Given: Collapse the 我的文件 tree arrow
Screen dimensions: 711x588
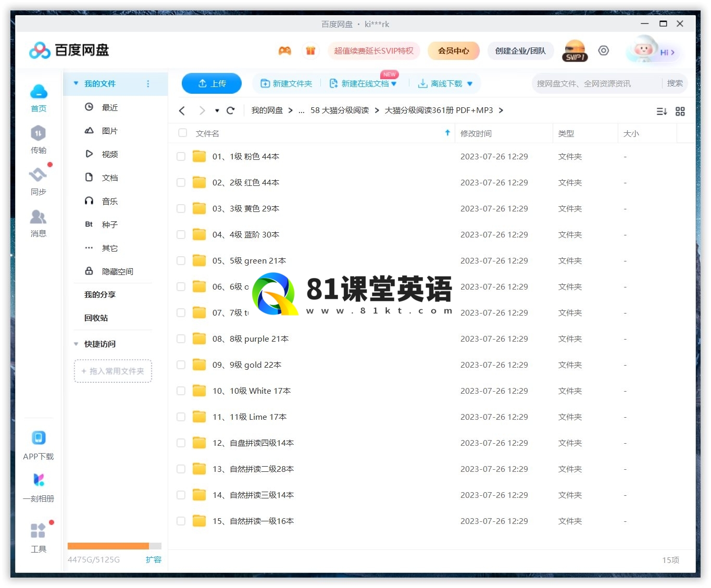Looking at the screenshot, I should click(x=76, y=83).
